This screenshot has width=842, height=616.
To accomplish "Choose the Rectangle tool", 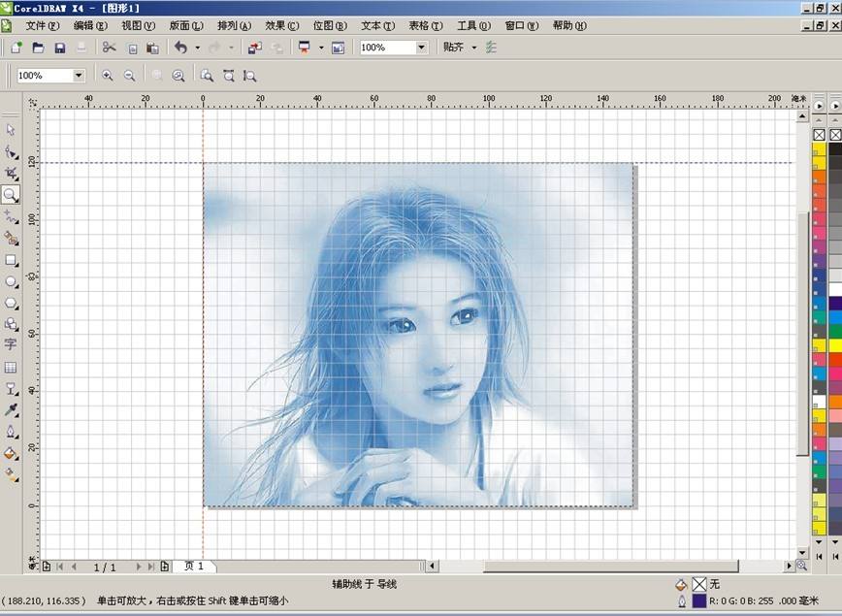I will [x=11, y=260].
